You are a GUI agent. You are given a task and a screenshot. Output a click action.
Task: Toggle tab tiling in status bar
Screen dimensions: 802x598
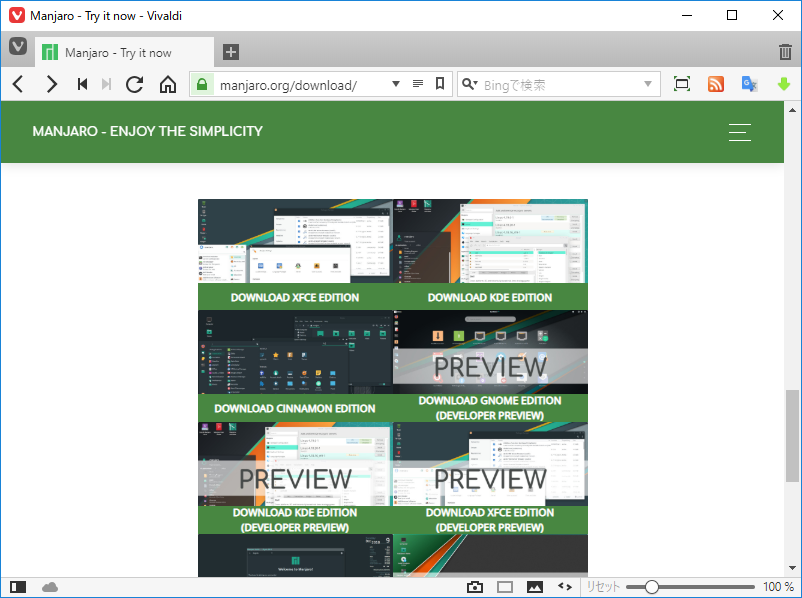click(x=505, y=587)
